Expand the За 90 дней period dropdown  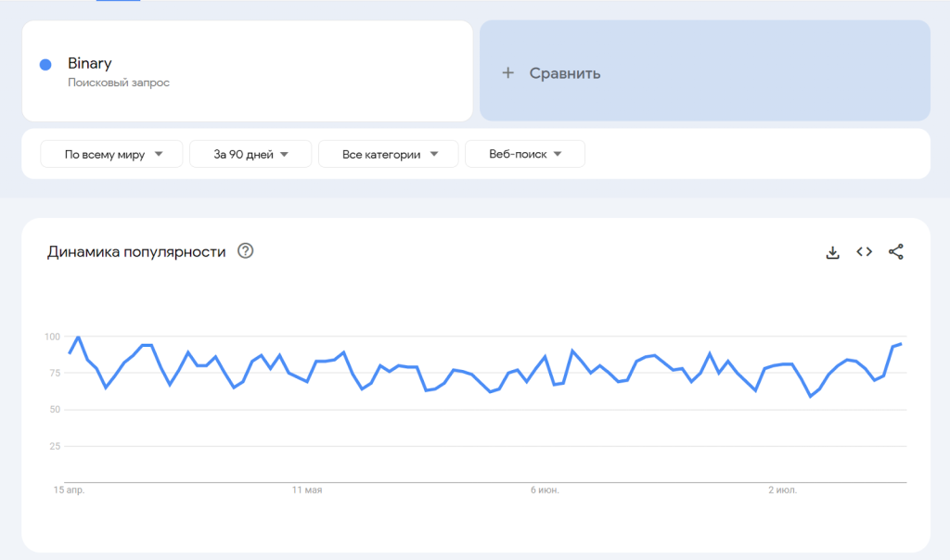(250, 155)
